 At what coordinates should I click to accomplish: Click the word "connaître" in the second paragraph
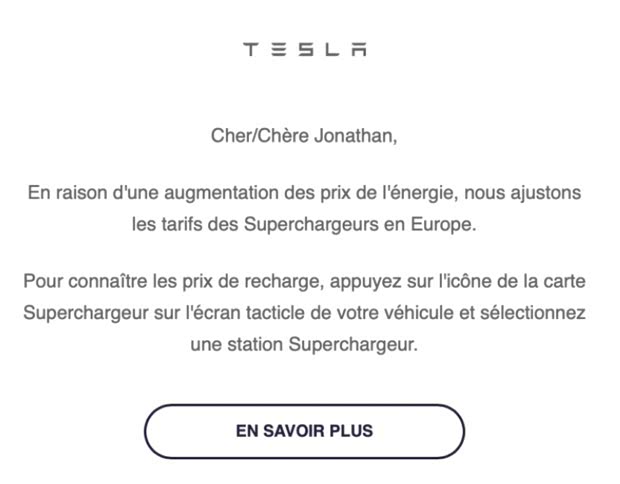tap(102, 280)
